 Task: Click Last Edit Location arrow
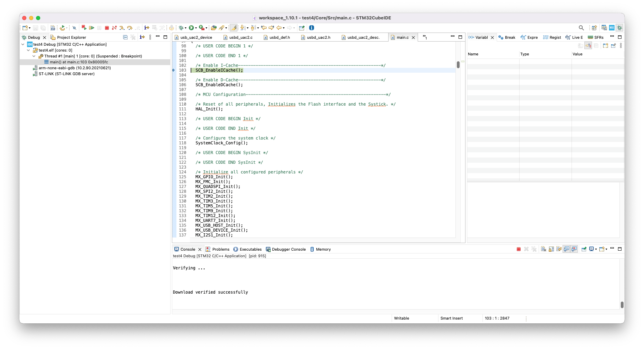[x=264, y=28]
